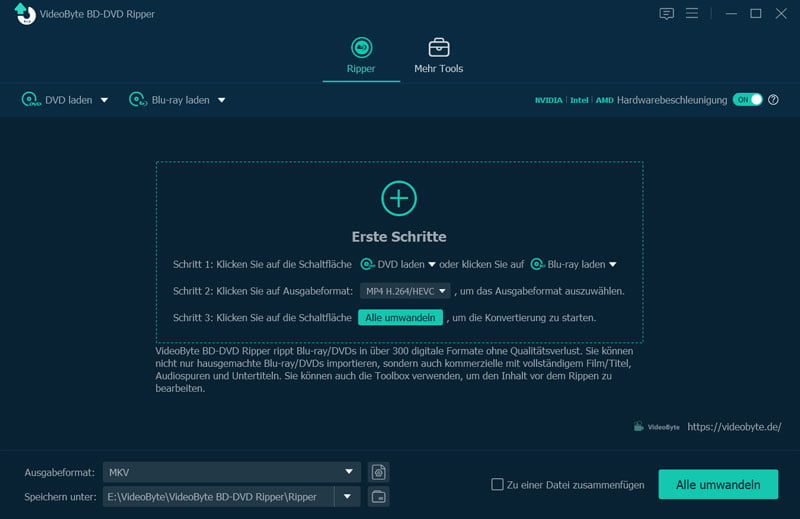Expand the Blu-ray laden dropdown arrow in toolbar
800x519 pixels.
pos(222,100)
